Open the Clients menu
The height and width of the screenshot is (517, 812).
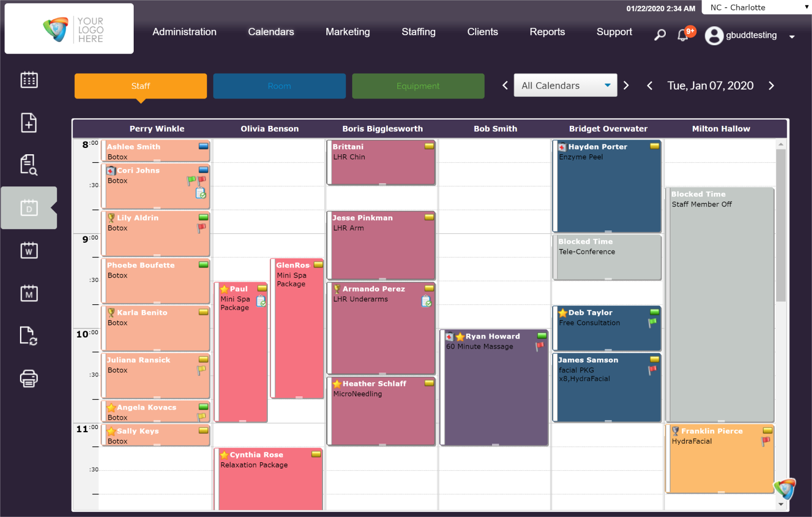click(483, 32)
